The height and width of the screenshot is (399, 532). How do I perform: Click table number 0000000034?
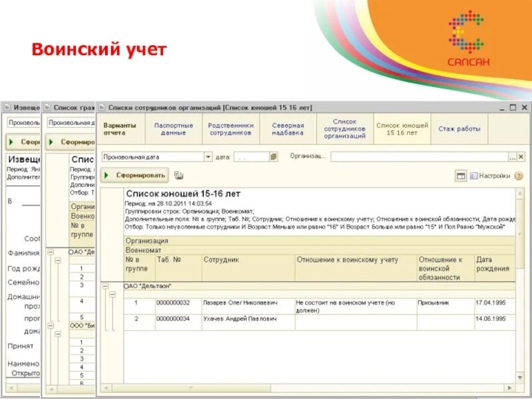click(x=178, y=323)
